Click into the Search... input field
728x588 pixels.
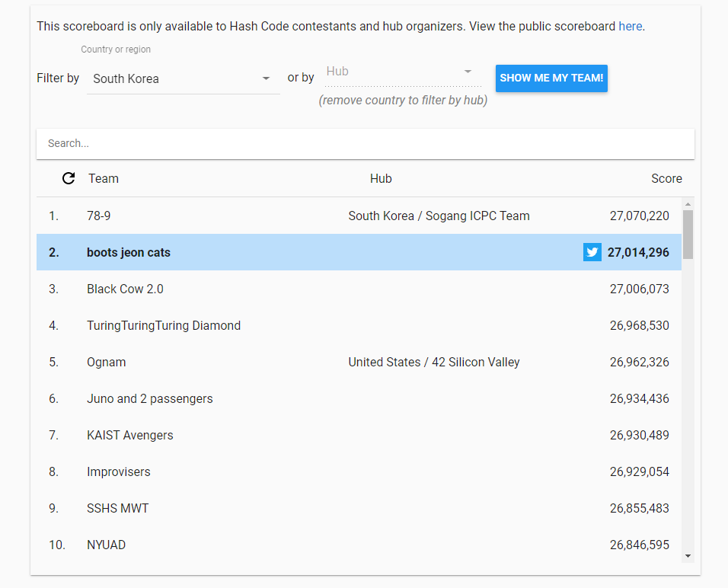point(366,143)
